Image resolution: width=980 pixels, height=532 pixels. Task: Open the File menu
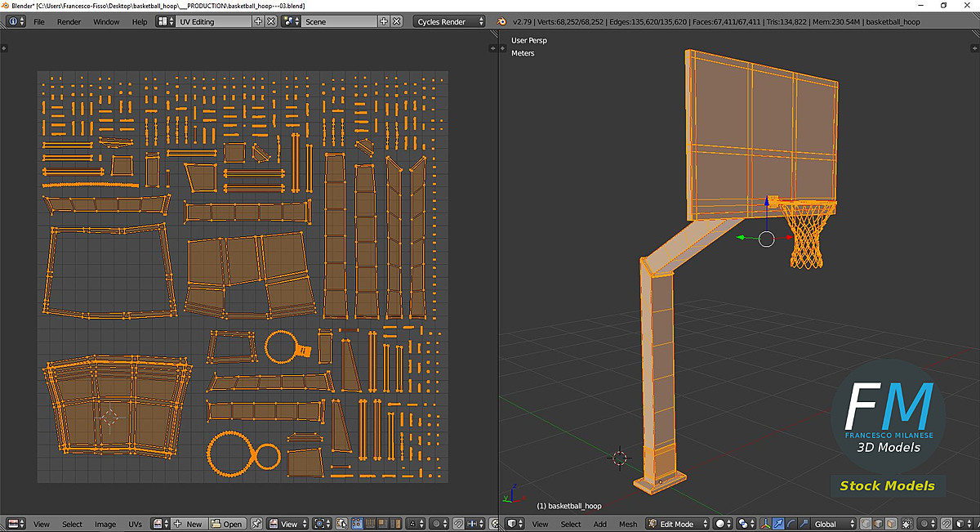tap(38, 21)
